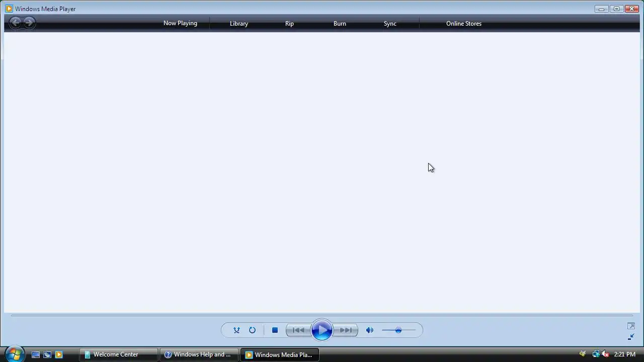Go forward with the Forward arrow button
This screenshot has width=644, height=362.
coord(29,23)
